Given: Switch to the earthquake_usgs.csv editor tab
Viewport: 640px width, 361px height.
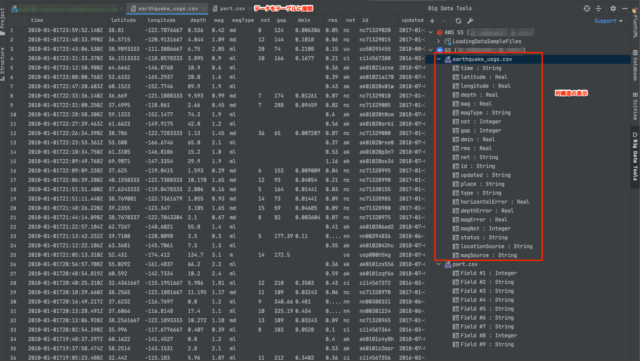Looking at the screenshot, I should pyautogui.click(x=168, y=8).
